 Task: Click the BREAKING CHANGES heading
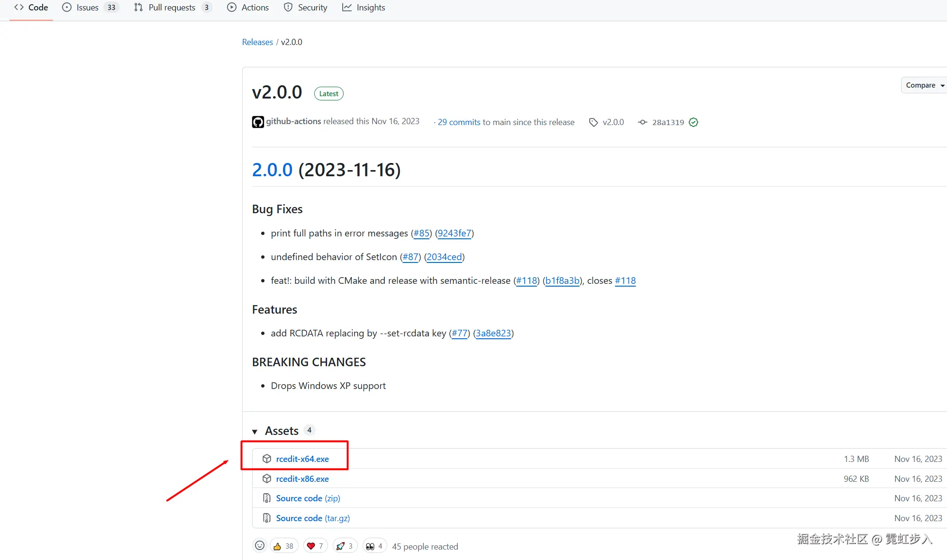[309, 362]
